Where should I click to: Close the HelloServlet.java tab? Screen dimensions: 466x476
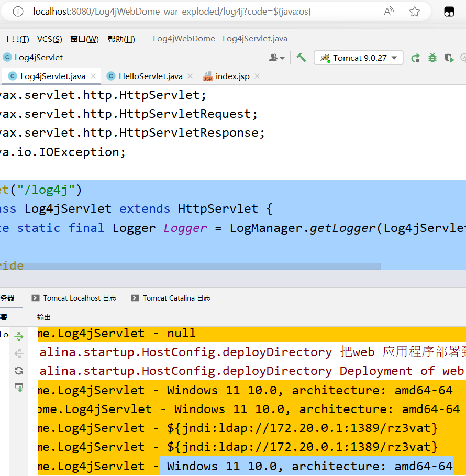(190, 76)
